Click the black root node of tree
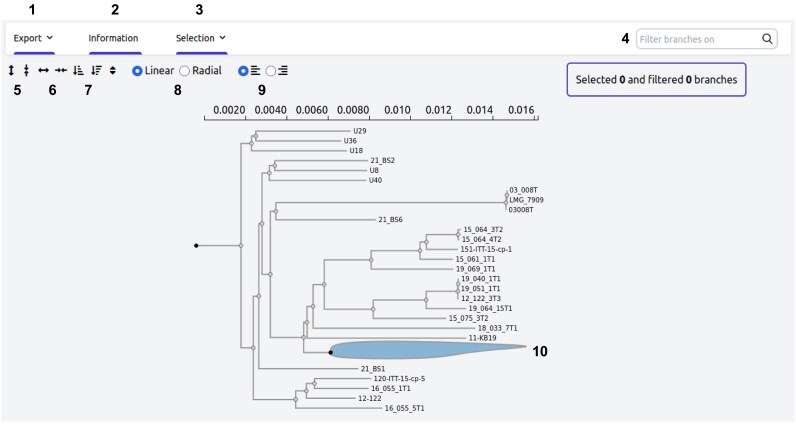This screenshot has height=425, width=796. pyautogui.click(x=196, y=246)
